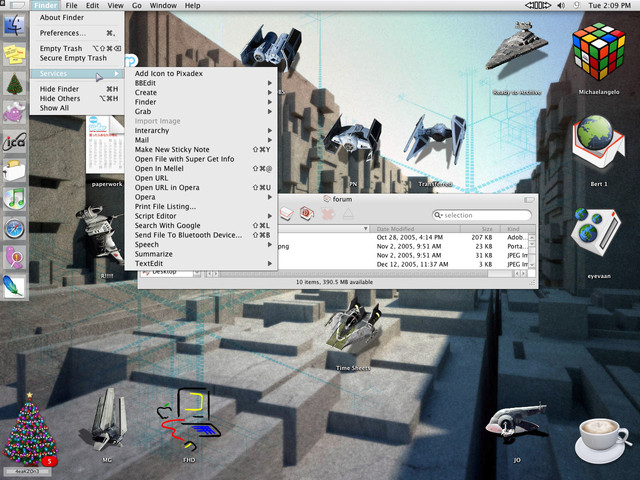Open the Help menu

[192, 5]
